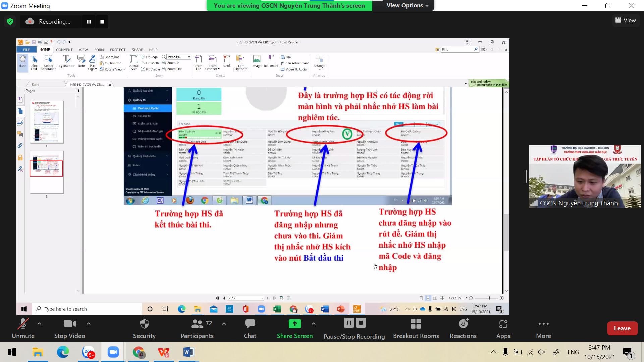Image resolution: width=644 pixels, height=362 pixels.
Task: Select the PROTECT ribbon tab
Action: pyautogui.click(x=117, y=49)
